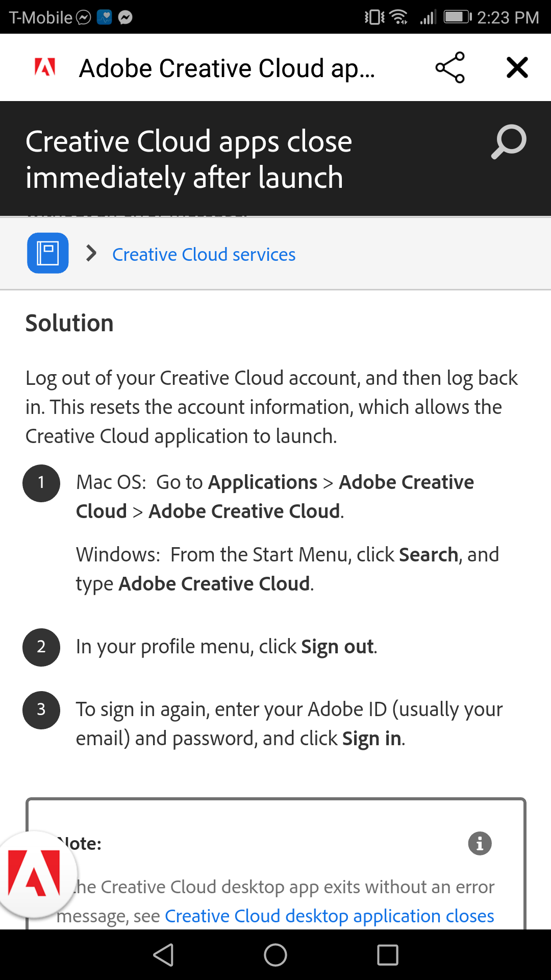Viewport: 551px width, 980px height.
Task: Tap the note info icon
Action: tap(480, 843)
